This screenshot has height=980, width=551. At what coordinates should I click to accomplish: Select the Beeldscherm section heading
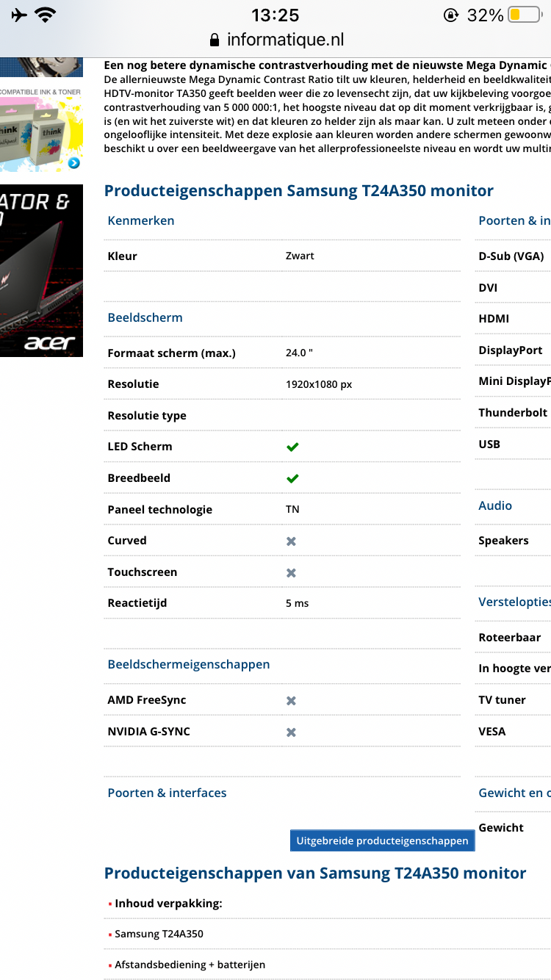(145, 317)
